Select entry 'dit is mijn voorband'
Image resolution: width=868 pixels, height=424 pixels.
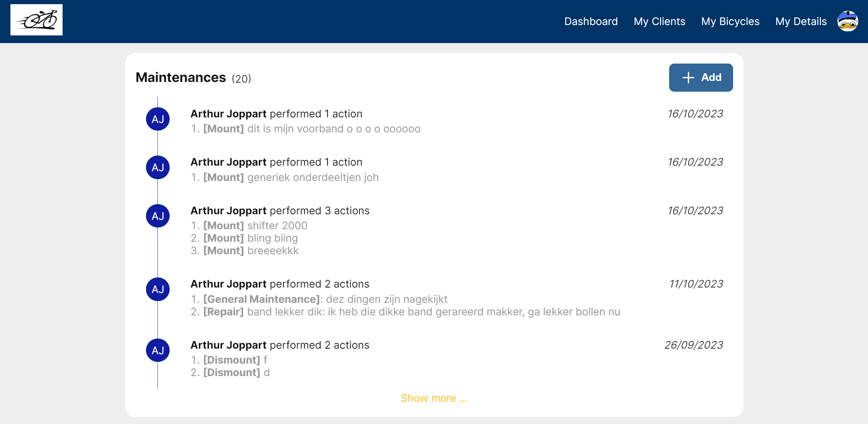306,129
